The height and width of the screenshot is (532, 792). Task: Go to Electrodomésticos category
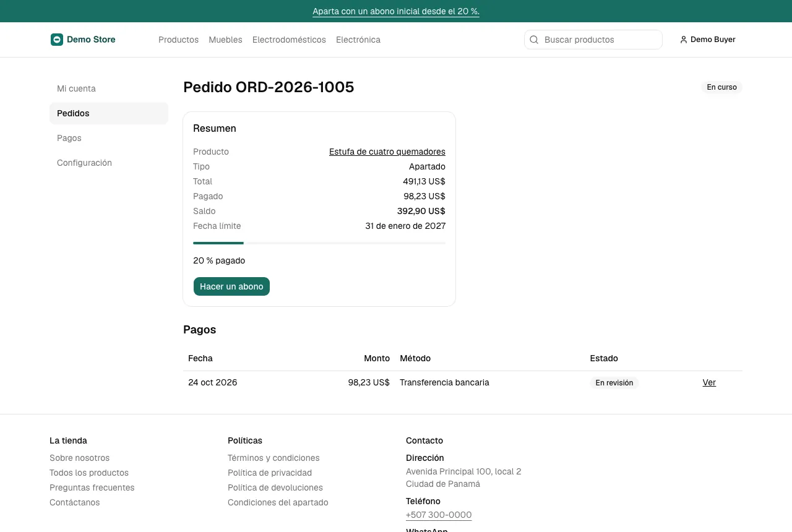pyautogui.click(x=289, y=40)
